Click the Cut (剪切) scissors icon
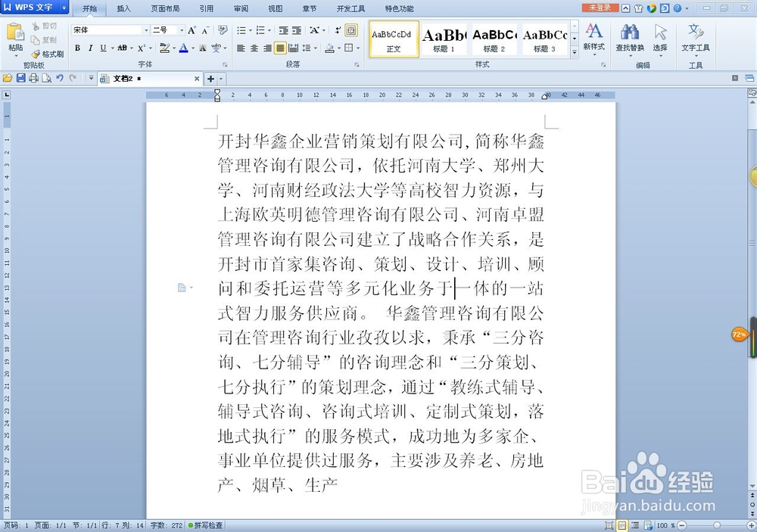The width and height of the screenshot is (757, 532). (x=36, y=26)
